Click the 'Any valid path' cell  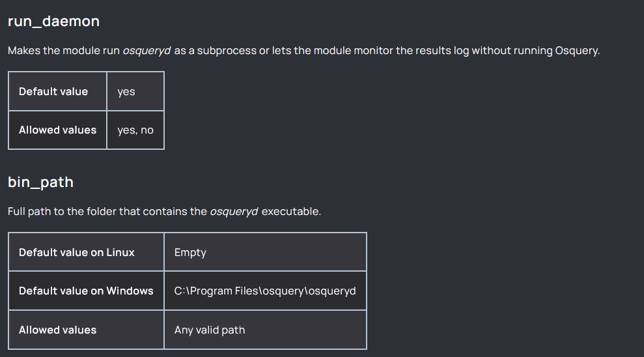[265, 330]
